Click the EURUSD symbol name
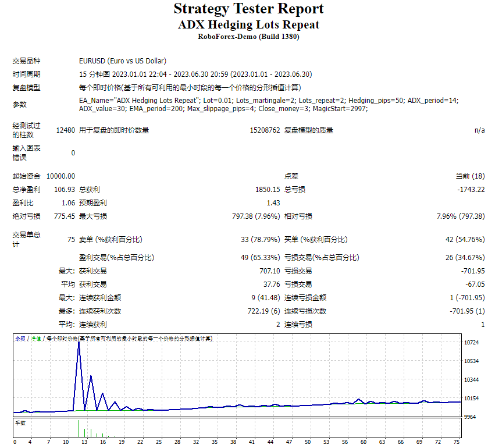This screenshot has height=448, width=488. [89, 61]
